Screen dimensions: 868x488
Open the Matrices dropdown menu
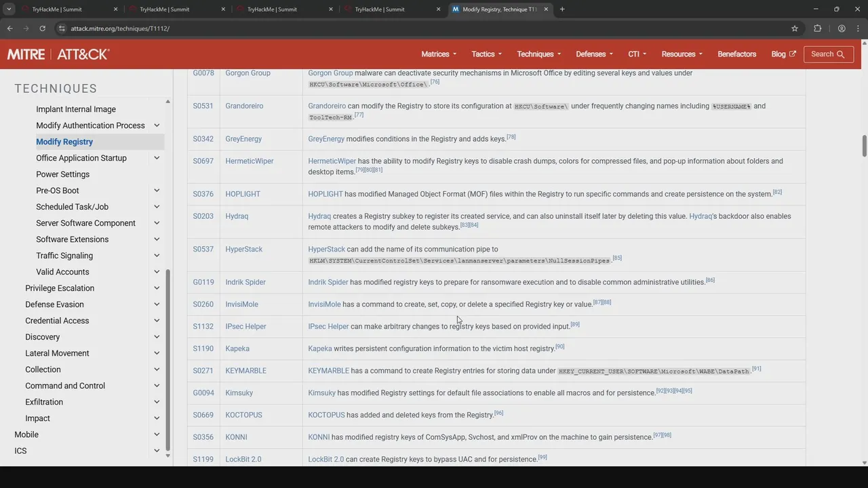[x=439, y=54]
